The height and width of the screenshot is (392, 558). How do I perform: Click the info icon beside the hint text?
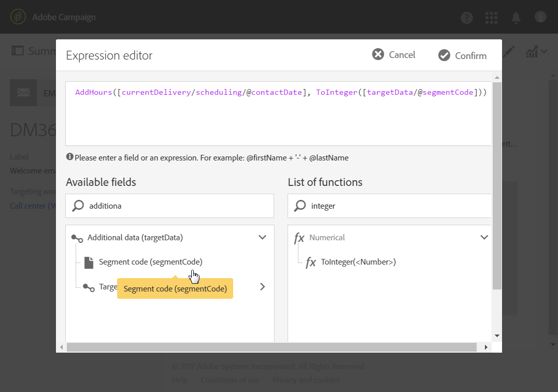click(x=69, y=157)
